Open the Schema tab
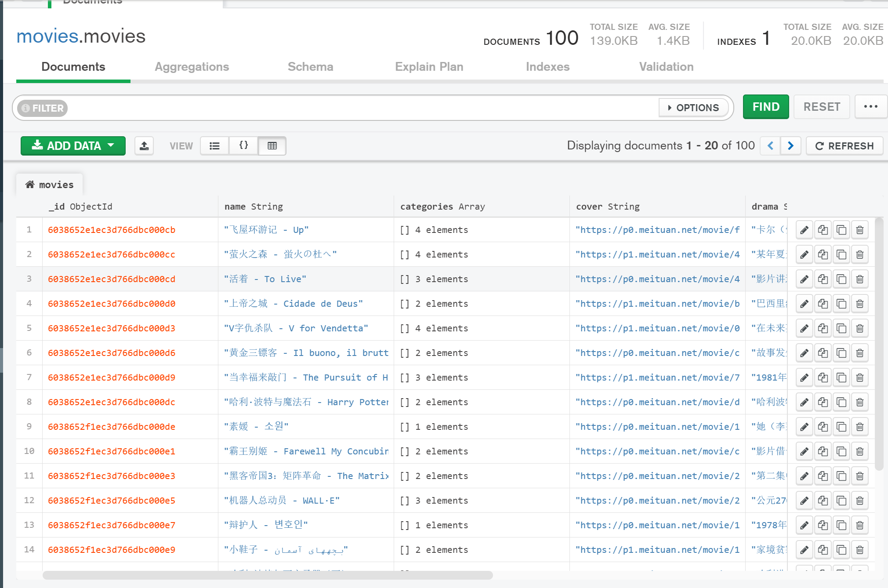Viewport: 888px width, 588px height. click(x=310, y=67)
